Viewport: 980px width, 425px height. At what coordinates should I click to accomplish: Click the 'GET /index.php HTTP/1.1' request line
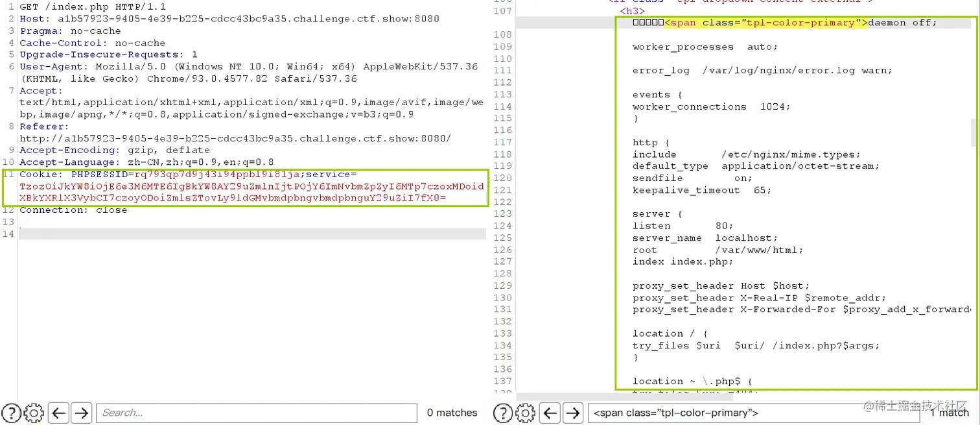click(x=93, y=6)
